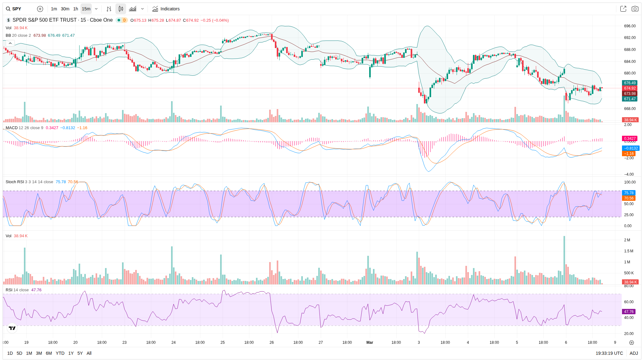Select the Area chart style icon
The height and width of the screenshot is (362, 644).
pyautogui.click(x=133, y=9)
